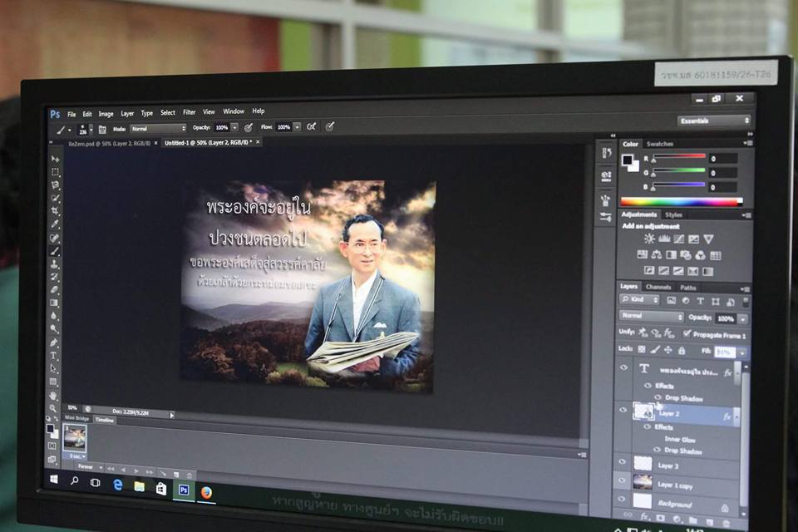The image size is (798, 532).
Task: Uncheck the Propagate Frame 1 checkbox
Action: click(687, 333)
